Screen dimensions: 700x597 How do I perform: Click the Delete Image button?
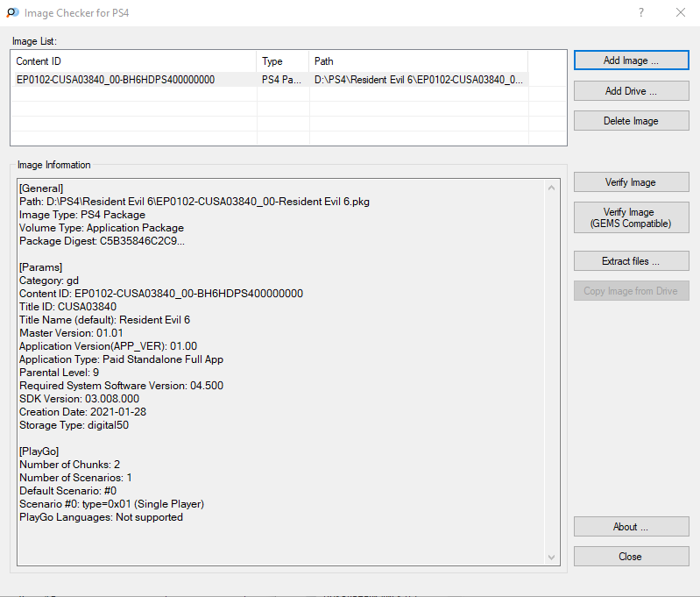coord(632,121)
